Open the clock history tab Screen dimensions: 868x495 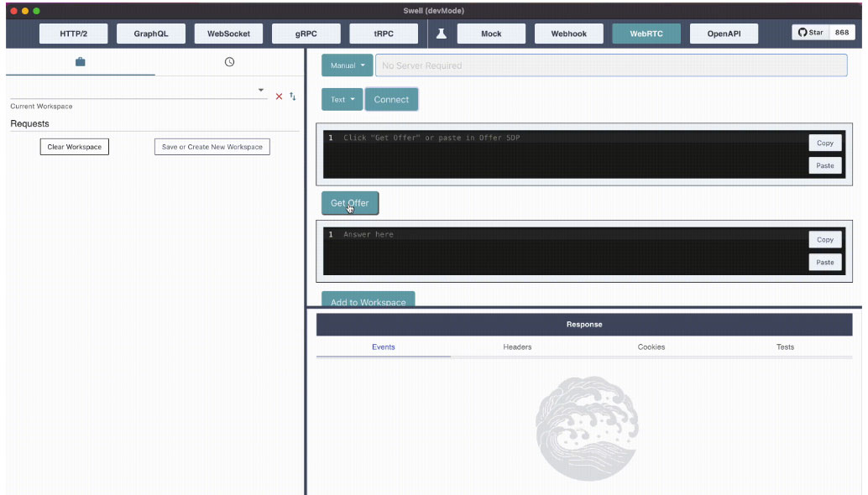click(229, 62)
